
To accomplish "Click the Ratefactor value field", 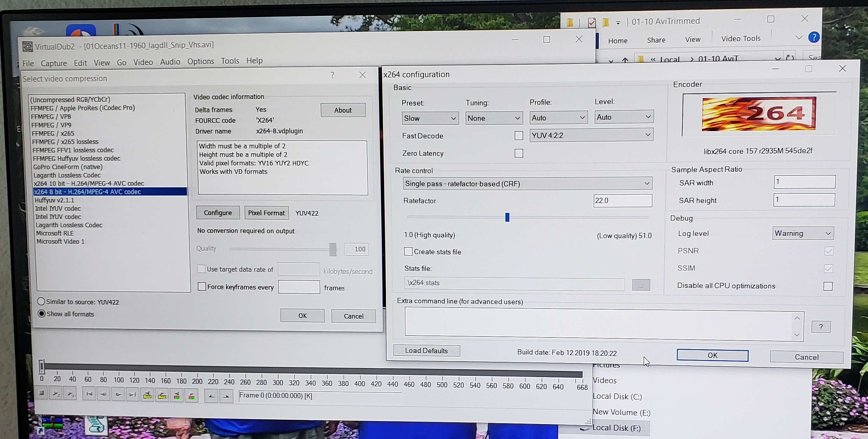I will tap(623, 201).
